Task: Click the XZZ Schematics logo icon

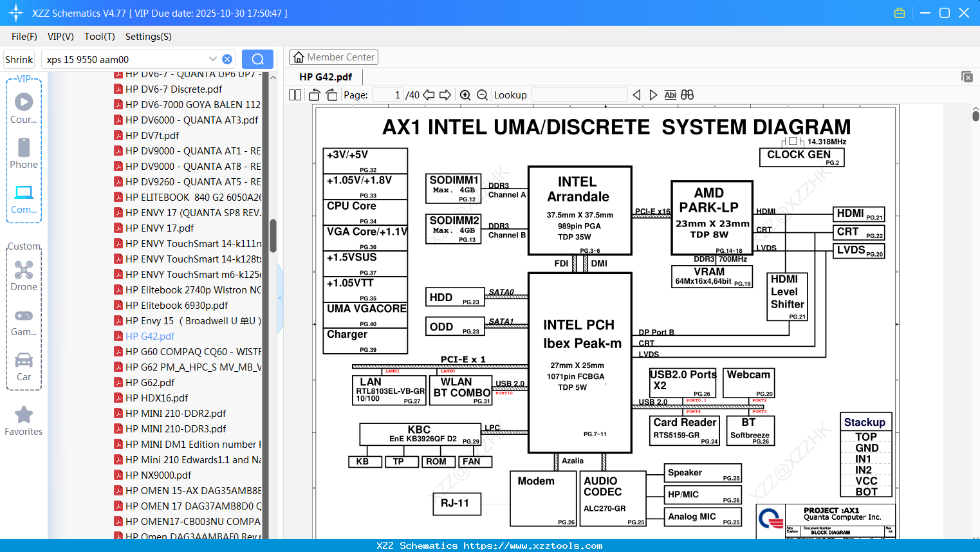Action: click(16, 13)
